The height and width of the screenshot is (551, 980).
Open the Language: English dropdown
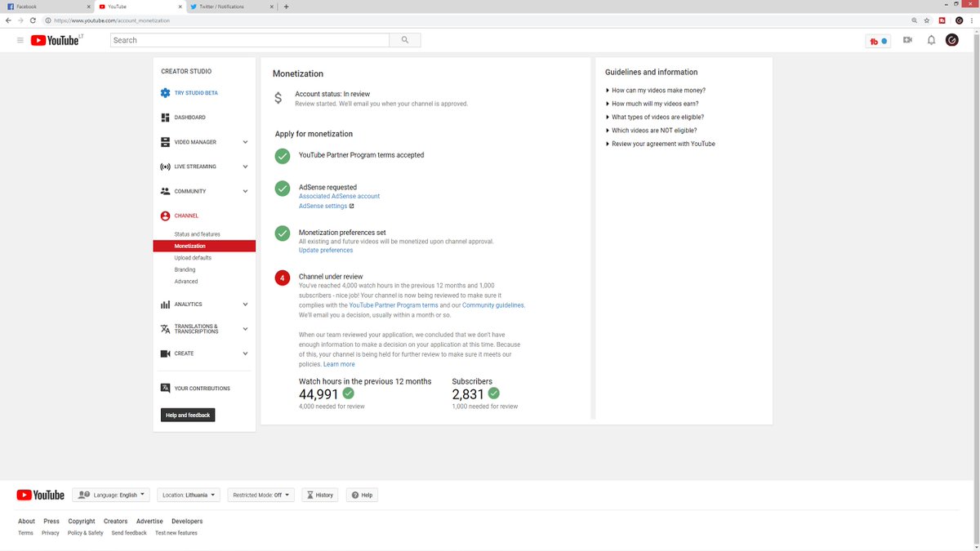click(111, 495)
